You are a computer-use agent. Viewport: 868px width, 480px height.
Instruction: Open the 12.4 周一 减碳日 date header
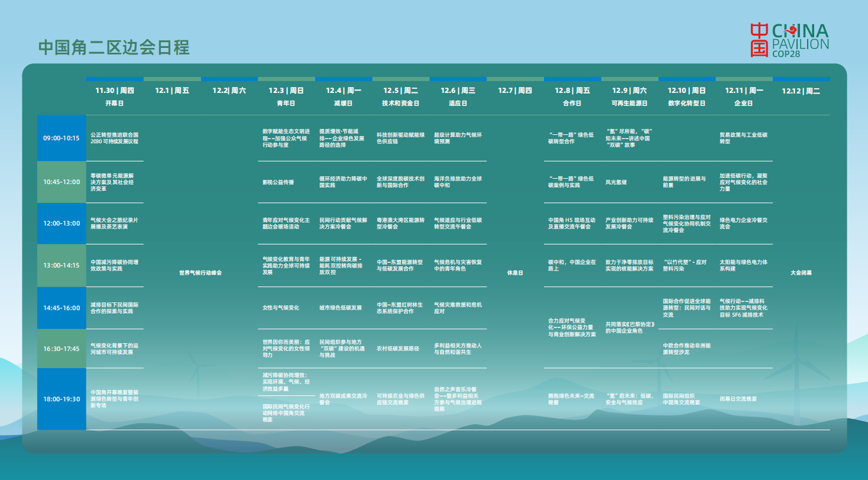[344, 96]
